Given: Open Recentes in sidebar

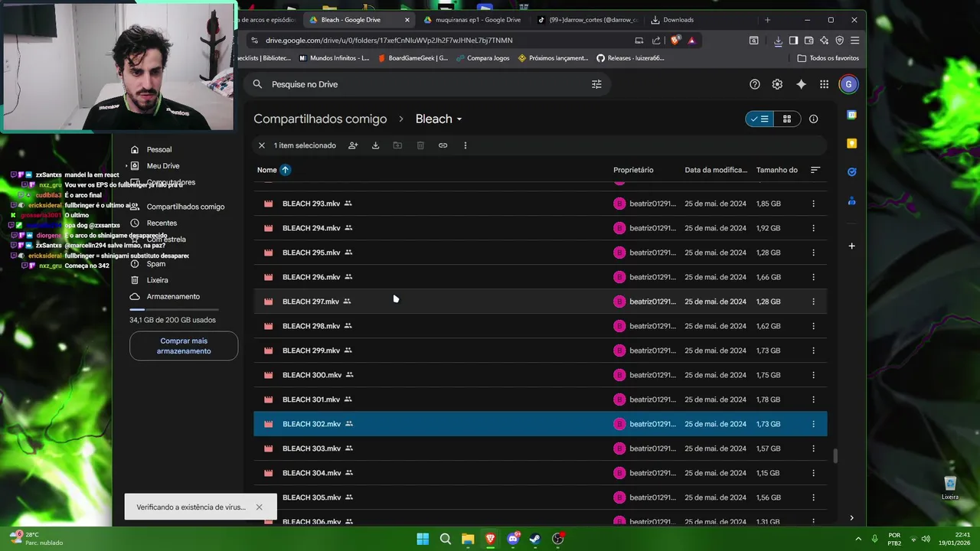Looking at the screenshot, I should point(162,223).
